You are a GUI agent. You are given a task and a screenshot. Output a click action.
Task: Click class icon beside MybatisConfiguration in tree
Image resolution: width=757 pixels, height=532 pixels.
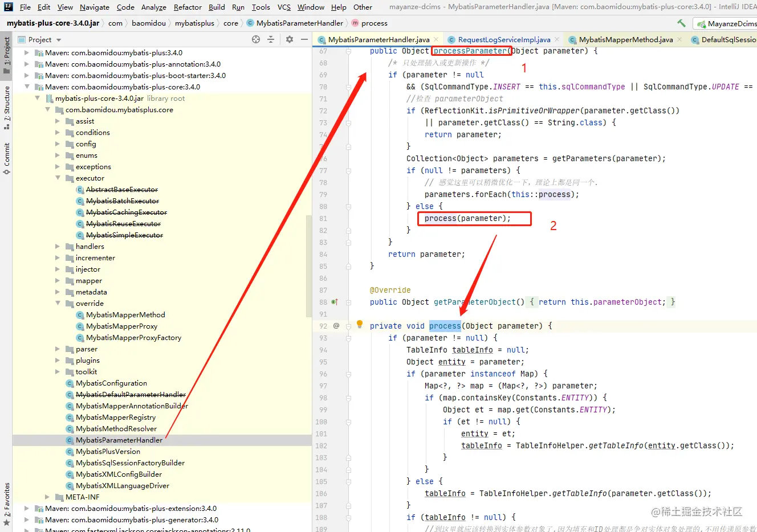click(x=70, y=383)
